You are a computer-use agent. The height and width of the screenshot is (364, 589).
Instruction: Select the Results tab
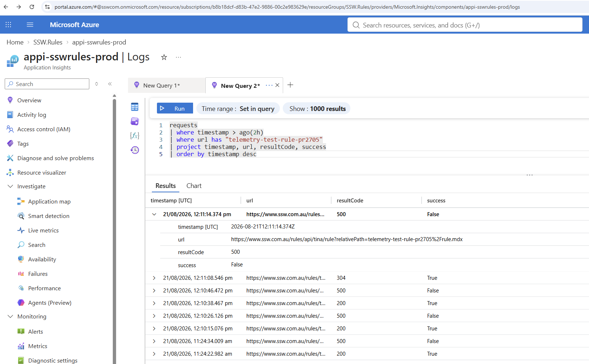pos(166,186)
